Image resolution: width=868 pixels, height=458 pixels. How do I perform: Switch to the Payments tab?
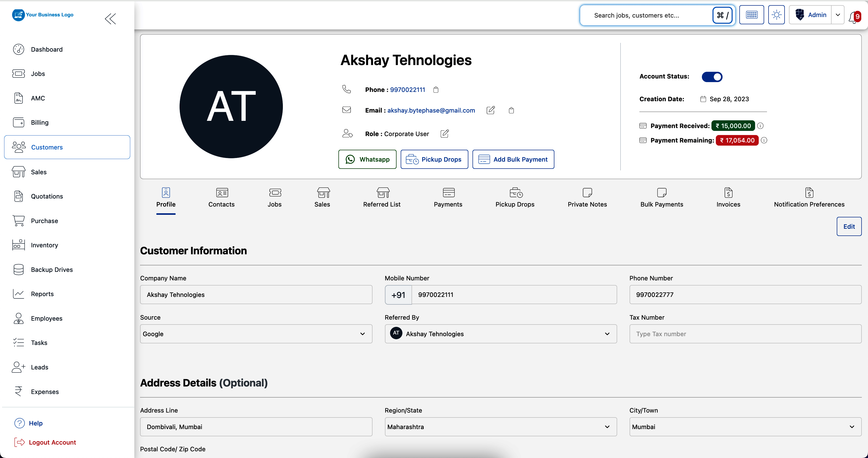click(448, 198)
